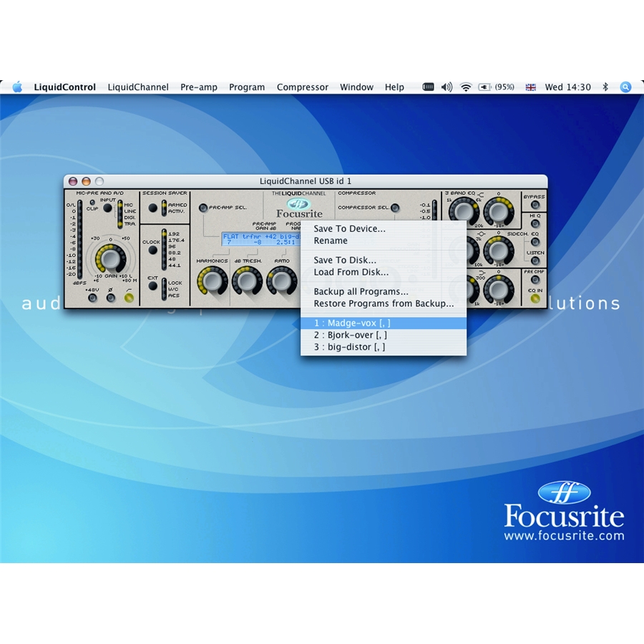
Task: Click the EXT clock black button
Action: [153, 286]
